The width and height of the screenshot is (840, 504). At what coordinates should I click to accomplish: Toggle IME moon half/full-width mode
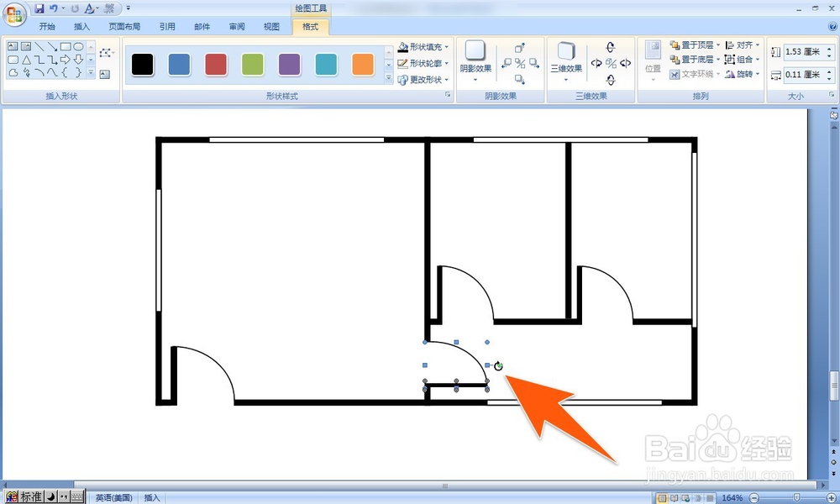coord(51,497)
